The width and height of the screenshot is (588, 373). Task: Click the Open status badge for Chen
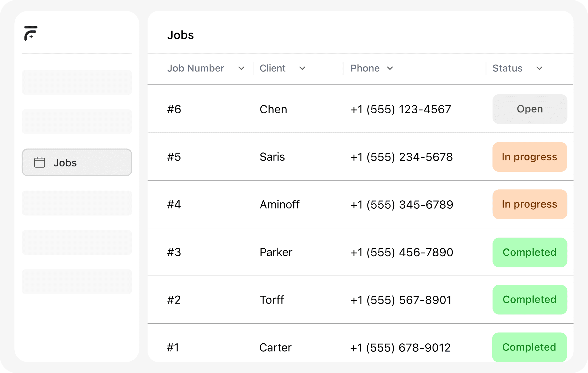tap(529, 109)
